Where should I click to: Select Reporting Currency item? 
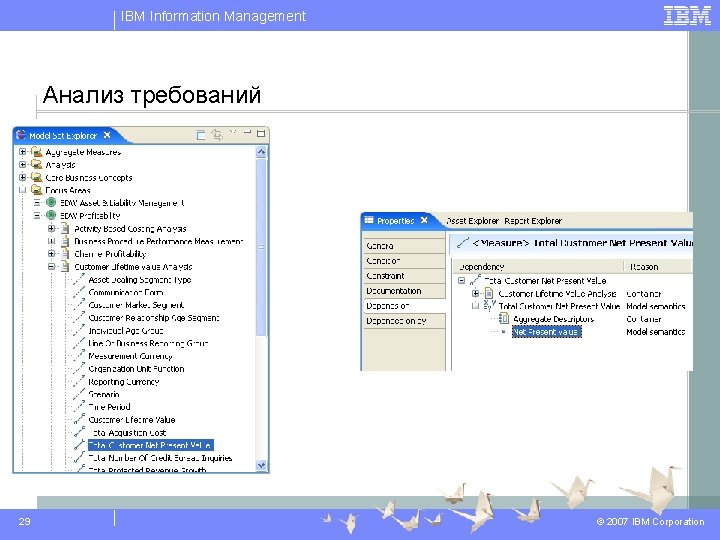tap(124, 381)
